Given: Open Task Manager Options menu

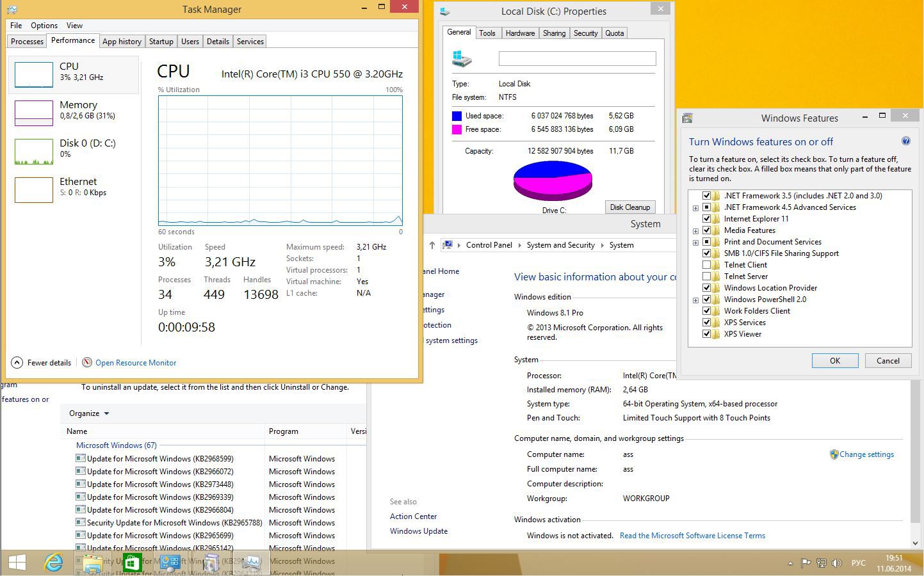Looking at the screenshot, I should 44,26.
